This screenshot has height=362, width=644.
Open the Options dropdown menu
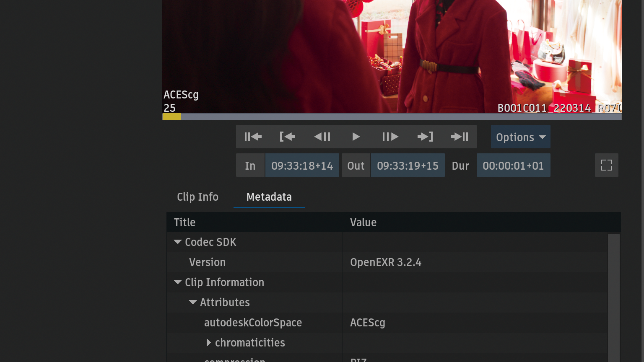click(520, 137)
